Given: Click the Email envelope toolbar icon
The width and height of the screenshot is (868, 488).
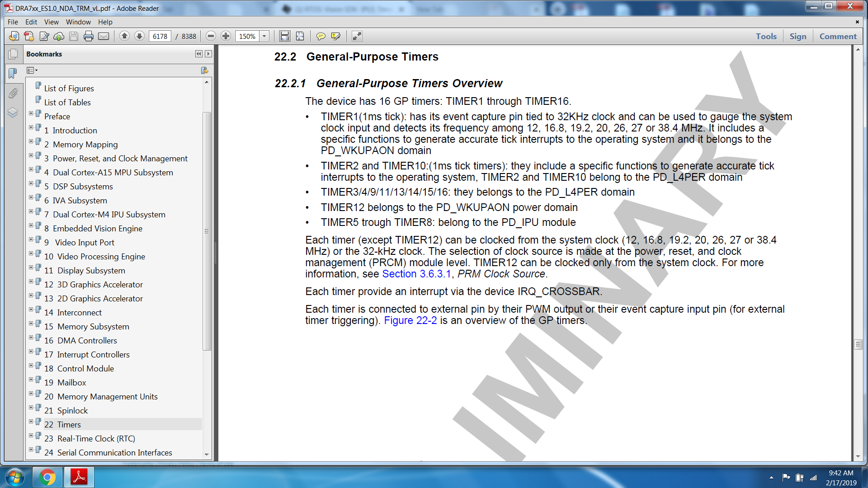Looking at the screenshot, I should tap(104, 36).
